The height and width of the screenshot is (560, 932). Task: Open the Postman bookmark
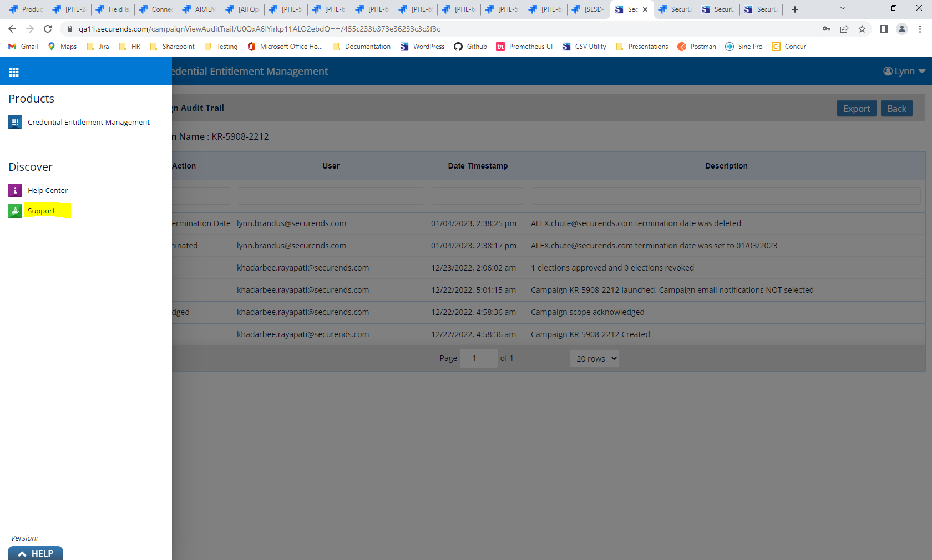[x=697, y=47]
